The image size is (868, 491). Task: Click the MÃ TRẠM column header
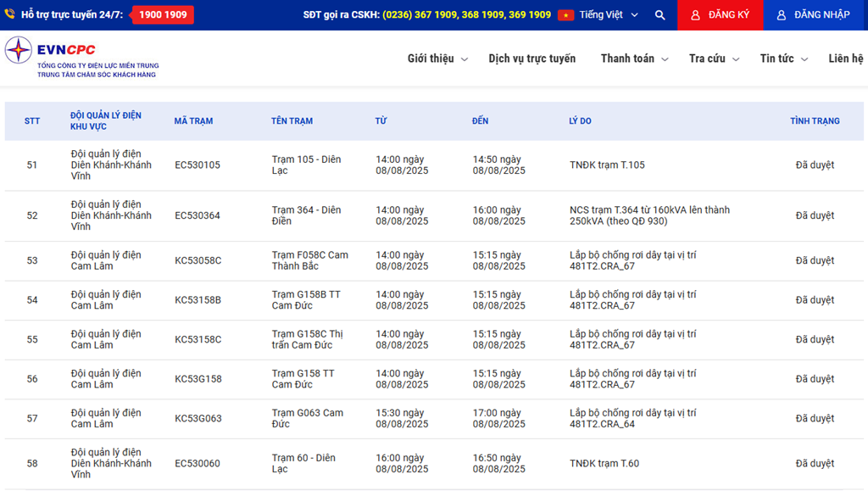(x=193, y=121)
